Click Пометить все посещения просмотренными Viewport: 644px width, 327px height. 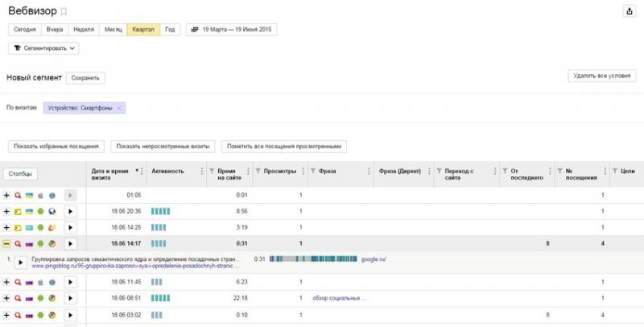point(286,146)
